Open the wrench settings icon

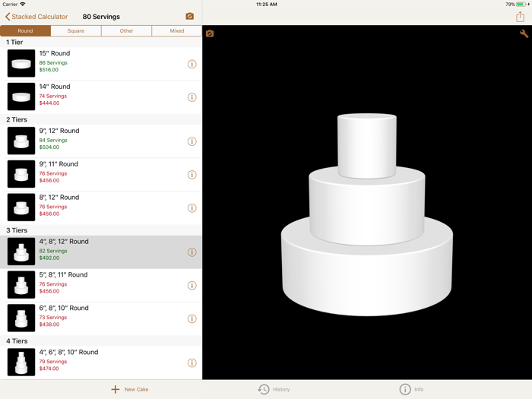[x=524, y=33]
